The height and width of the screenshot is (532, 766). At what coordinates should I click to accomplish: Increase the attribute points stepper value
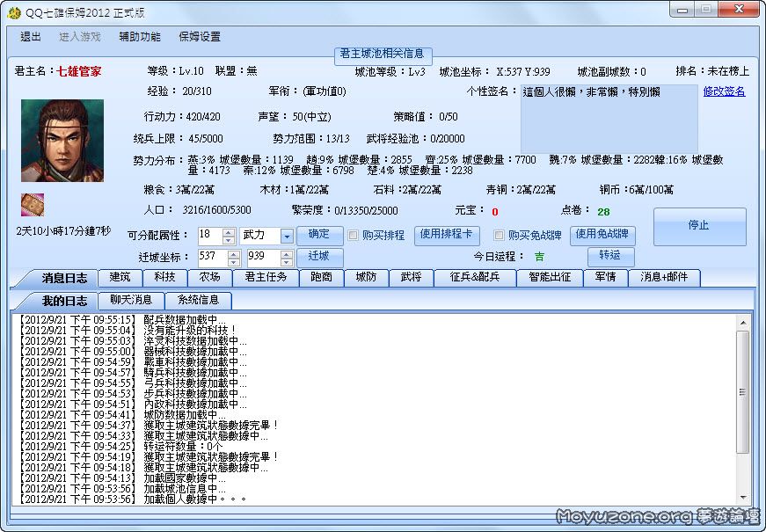[x=229, y=232]
